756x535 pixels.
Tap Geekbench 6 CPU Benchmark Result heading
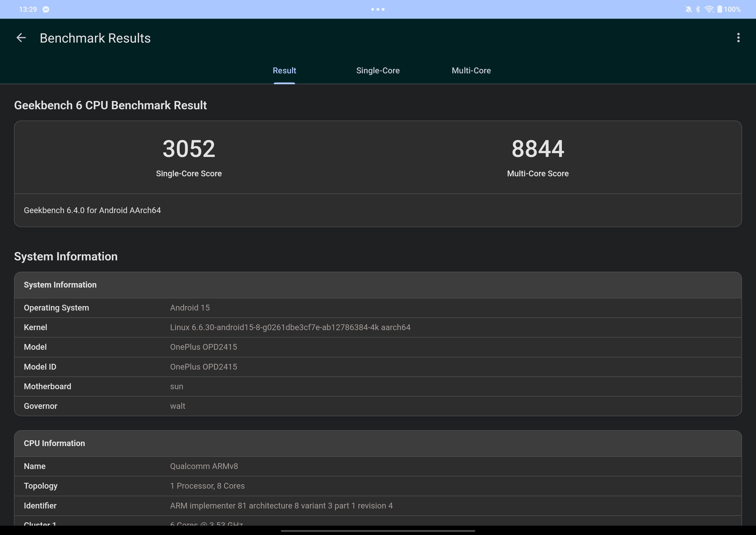pyautogui.click(x=110, y=105)
